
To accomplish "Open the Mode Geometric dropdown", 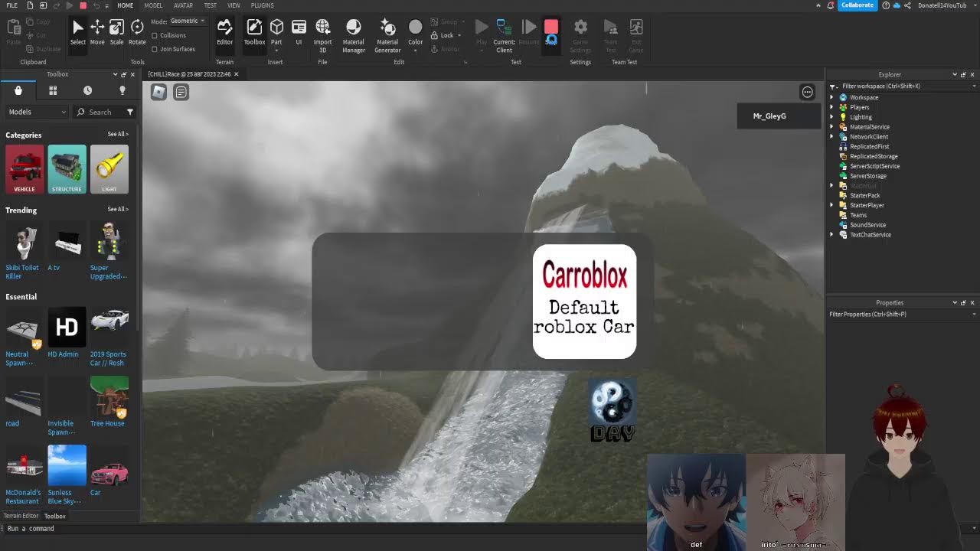I will 188,21.
